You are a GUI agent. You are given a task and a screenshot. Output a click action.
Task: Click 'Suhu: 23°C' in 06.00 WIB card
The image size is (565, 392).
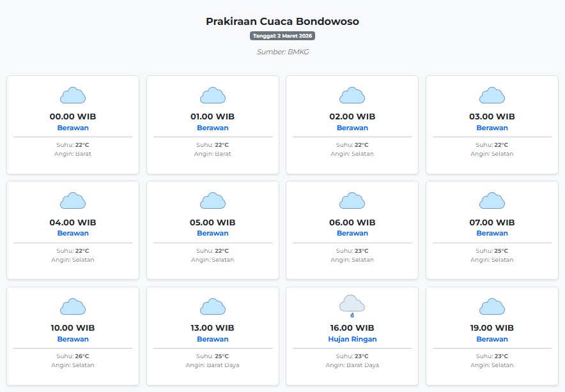(352, 250)
